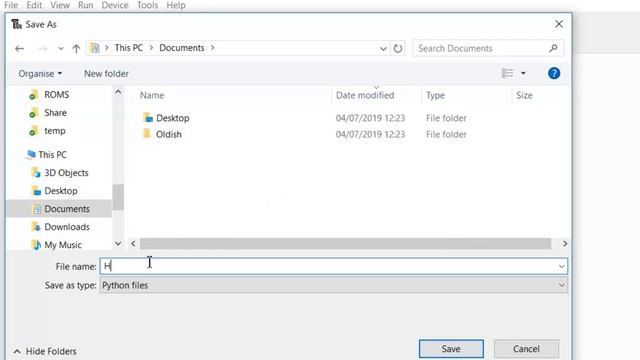Viewport: 640px width, 360px height.
Task: Create a New folder
Action: (x=106, y=73)
